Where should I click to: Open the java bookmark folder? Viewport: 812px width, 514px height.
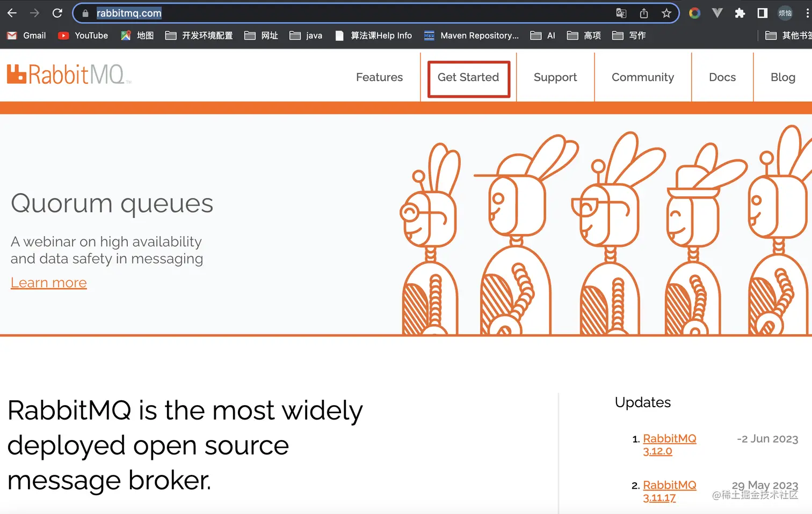(x=306, y=35)
